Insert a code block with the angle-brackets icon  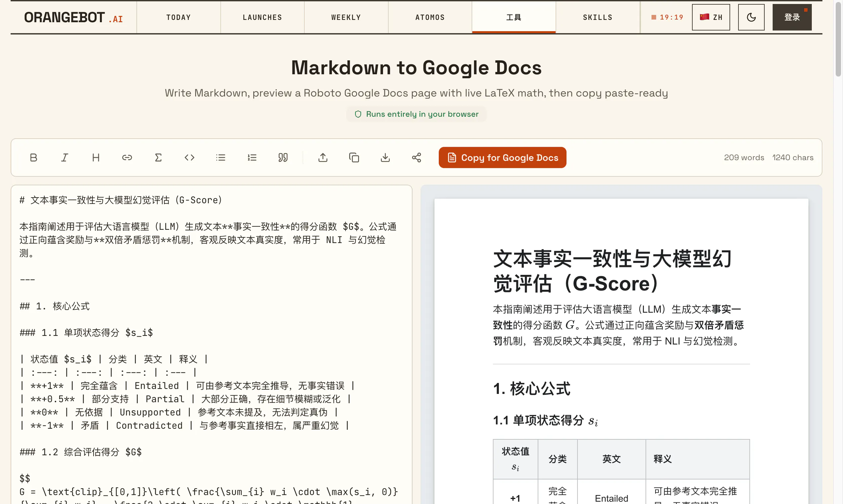click(x=189, y=157)
